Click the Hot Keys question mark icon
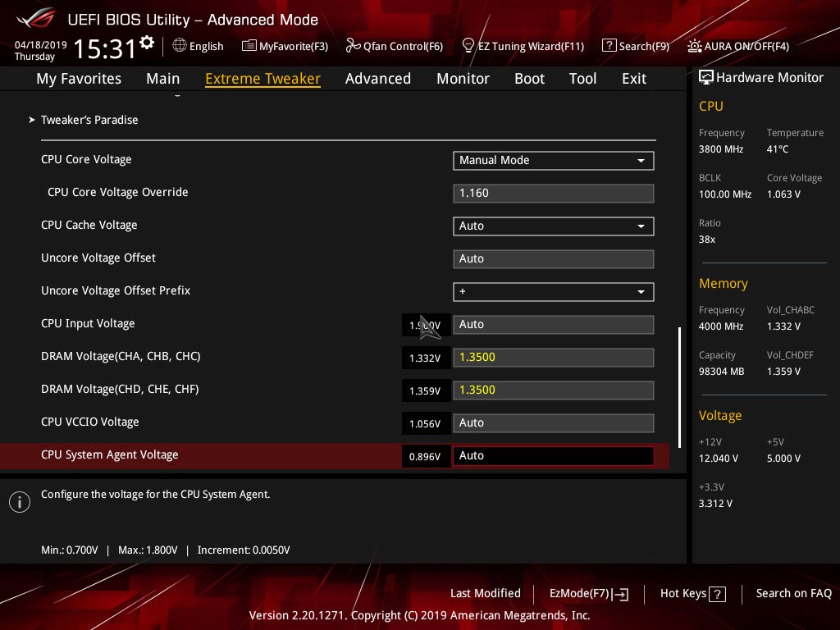 click(717, 594)
